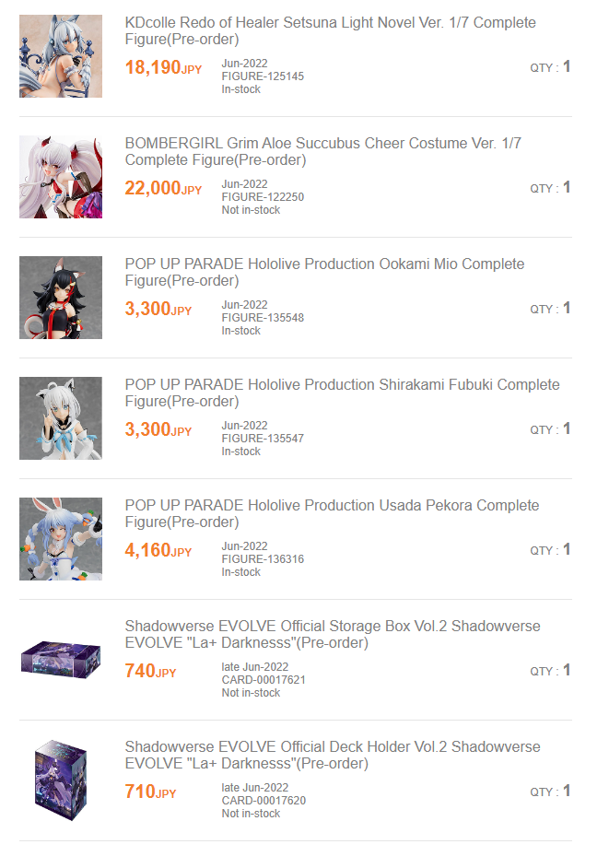The height and width of the screenshot is (868, 609).
Task: Click POP UP PARADE Shirakami Fubuki title
Action: click(x=342, y=393)
